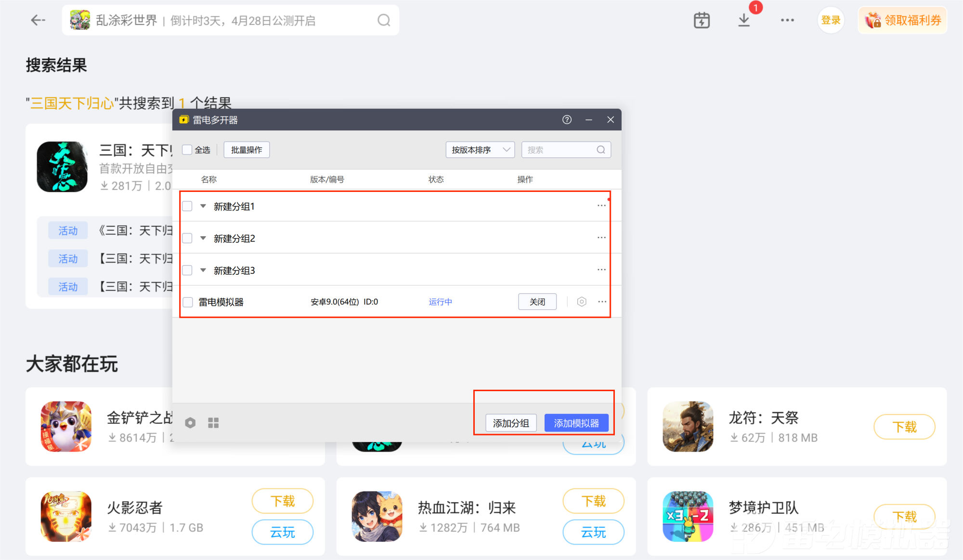Click 下载 for 火影忍者
The height and width of the screenshot is (560, 963).
coord(283,501)
